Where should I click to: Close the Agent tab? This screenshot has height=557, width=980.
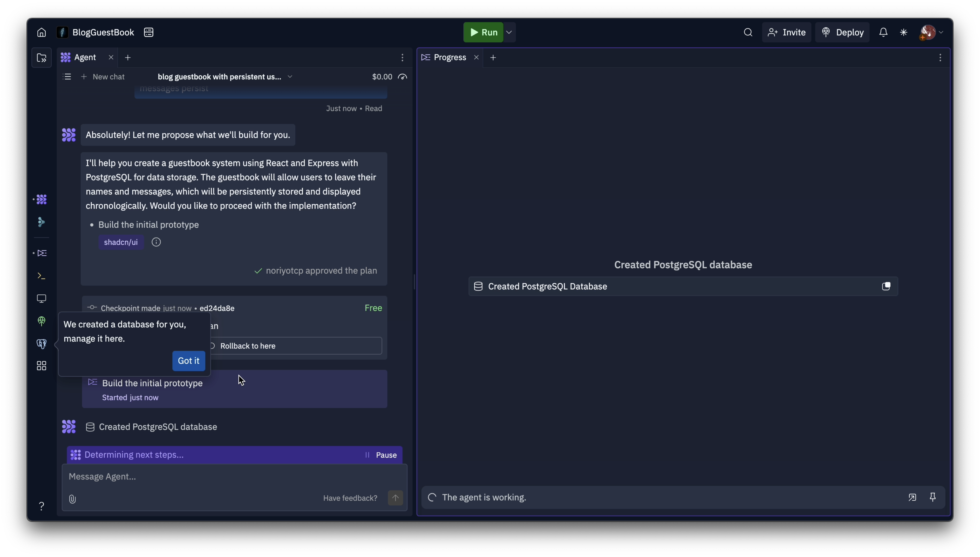[111, 57]
